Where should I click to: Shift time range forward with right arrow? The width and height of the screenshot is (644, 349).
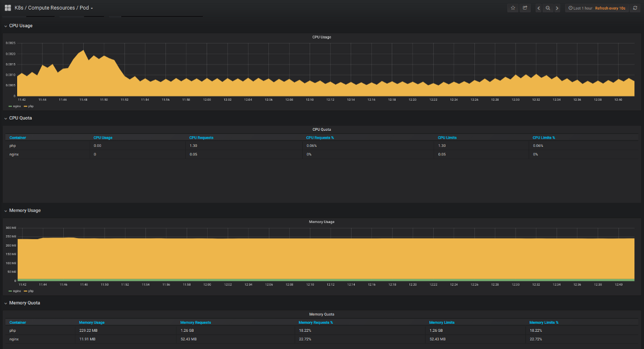point(557,8)
